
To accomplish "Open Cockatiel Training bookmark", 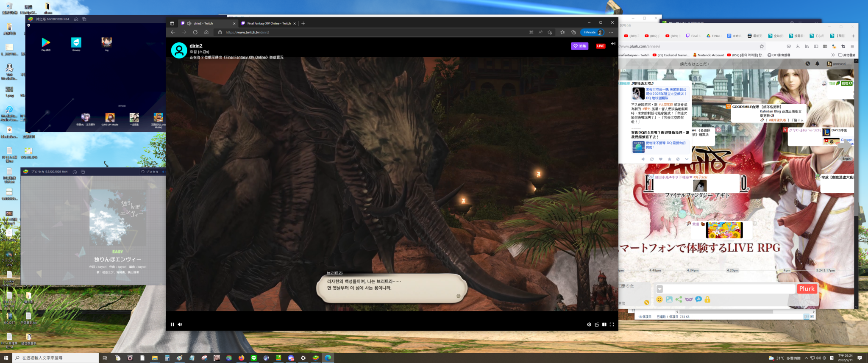I will coord(671,55).
